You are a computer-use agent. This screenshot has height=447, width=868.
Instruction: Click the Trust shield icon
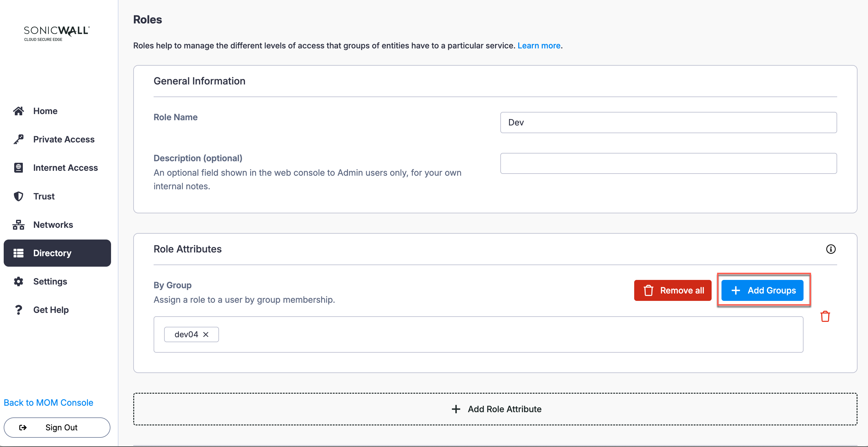[x=19, y=196]
